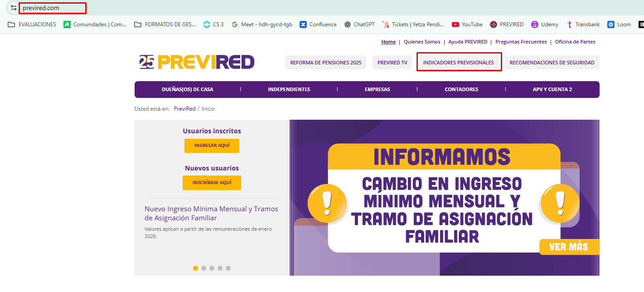
Task: Open the EMPRESAS menu item
Action: point(377,89)
